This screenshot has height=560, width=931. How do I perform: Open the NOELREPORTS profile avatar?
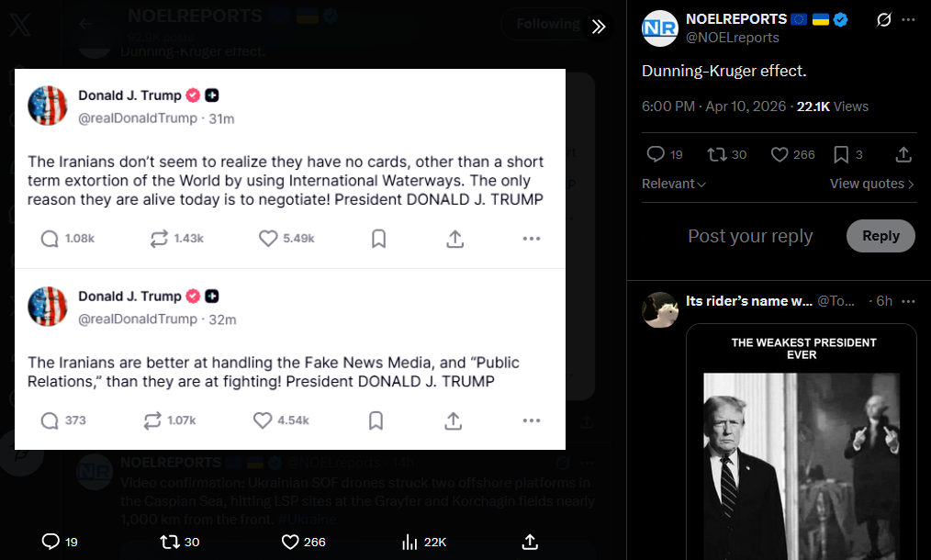(659, 28)
